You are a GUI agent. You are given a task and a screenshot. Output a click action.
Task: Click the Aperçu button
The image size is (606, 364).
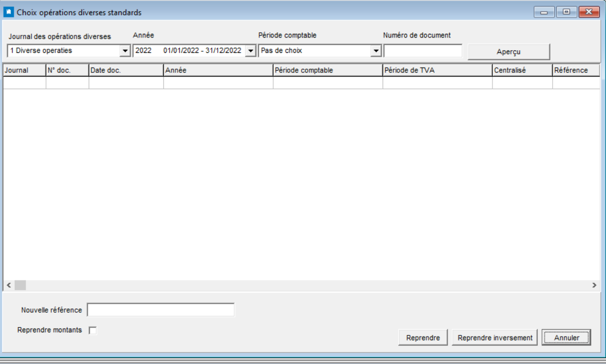[509, 52]
